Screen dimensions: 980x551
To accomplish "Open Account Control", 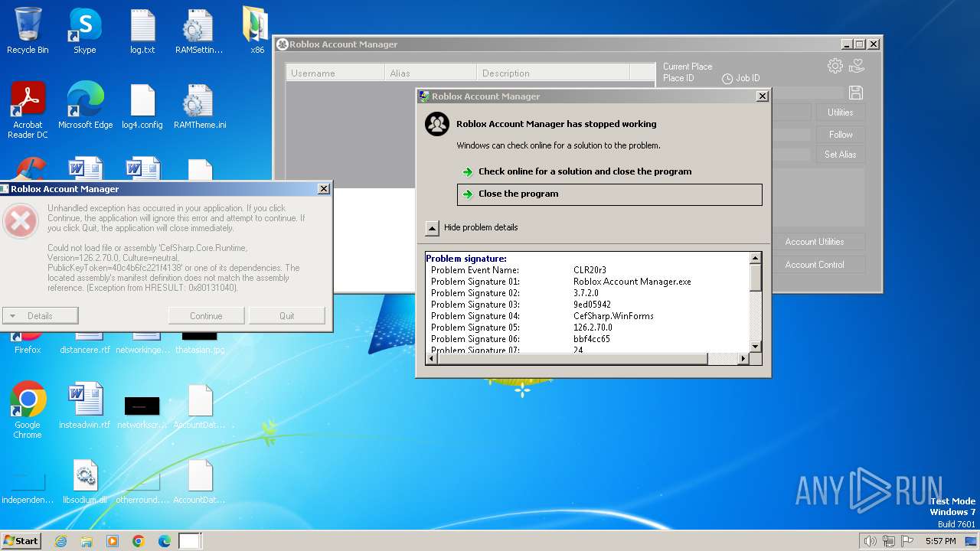I will click(x=815, y=265).
